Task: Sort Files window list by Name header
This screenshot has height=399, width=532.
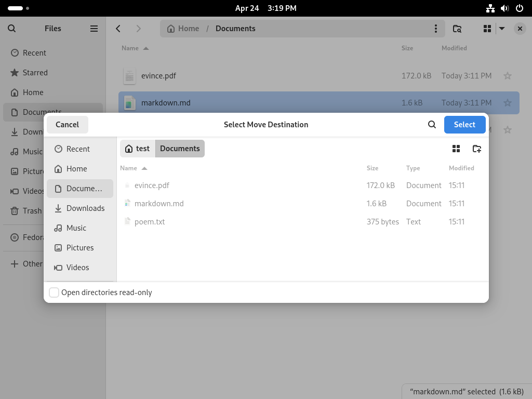Action: pyautogui.click(x=135, y=48)
